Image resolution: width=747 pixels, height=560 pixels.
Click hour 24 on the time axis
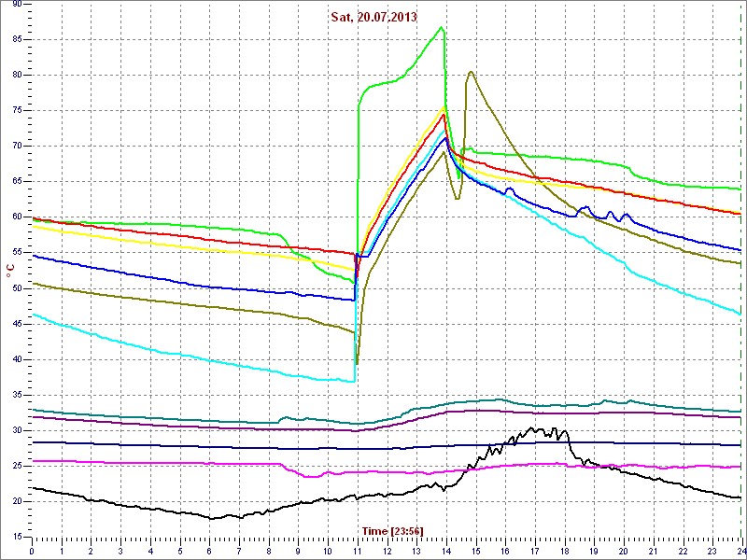[740, 551]
